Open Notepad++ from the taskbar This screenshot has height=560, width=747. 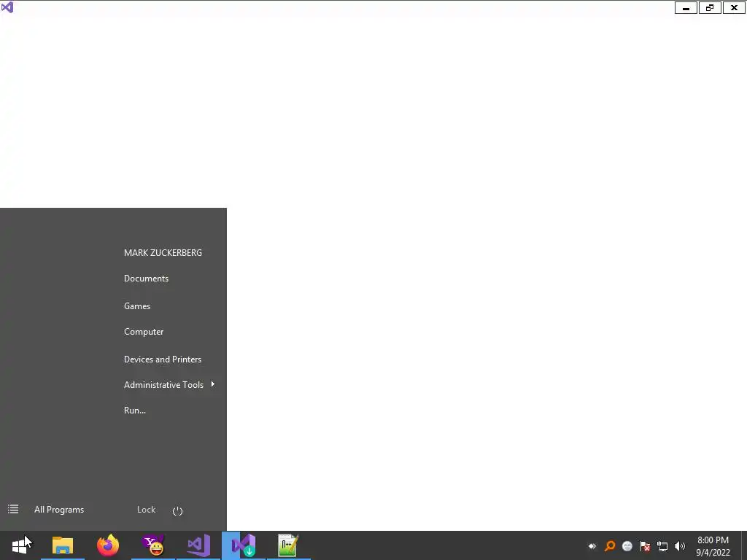(289, 545)
